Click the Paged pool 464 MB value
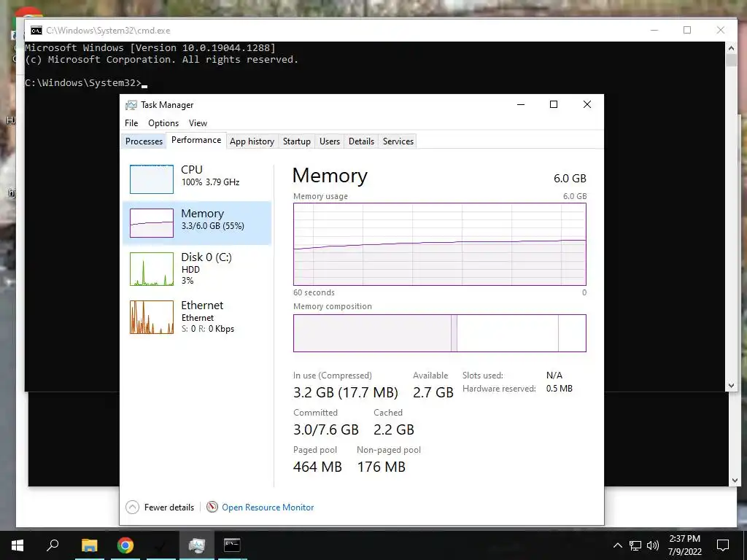Screen dimensions: 747x560 317,467
